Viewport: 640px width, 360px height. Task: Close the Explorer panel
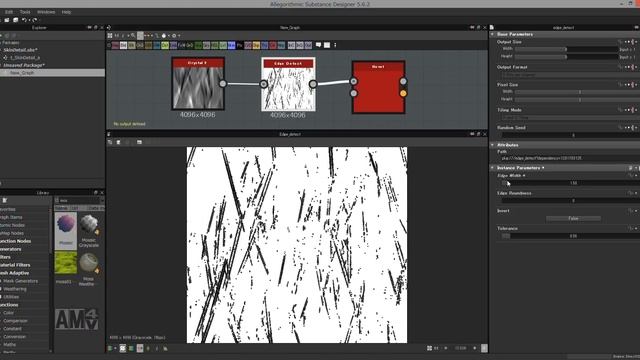(102, 27)
